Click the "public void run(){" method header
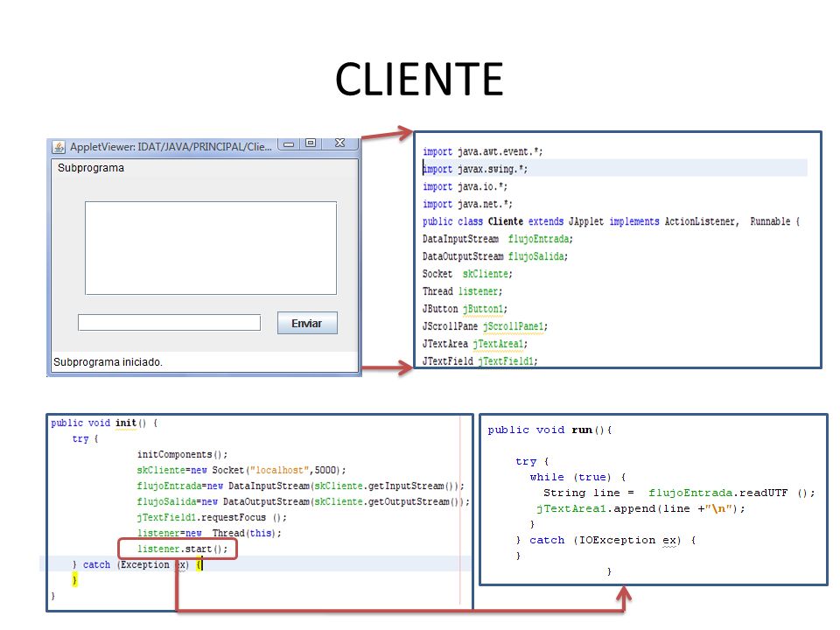This screenshot has width=840, height=630. (549, 430)
